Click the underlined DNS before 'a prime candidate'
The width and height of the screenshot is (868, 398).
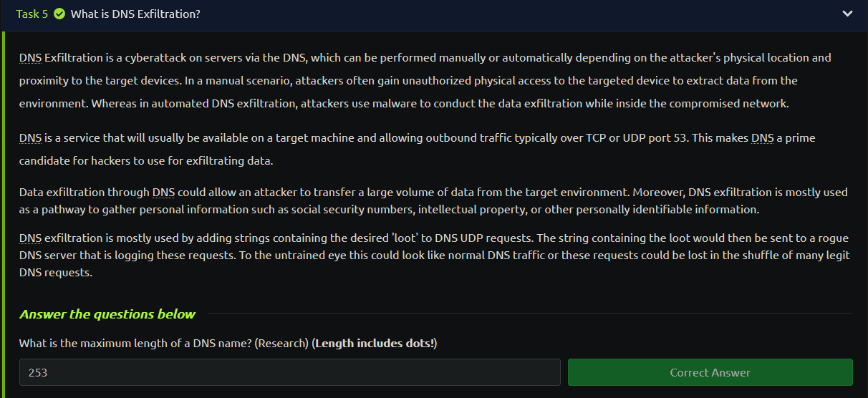[x=762, y=137]
